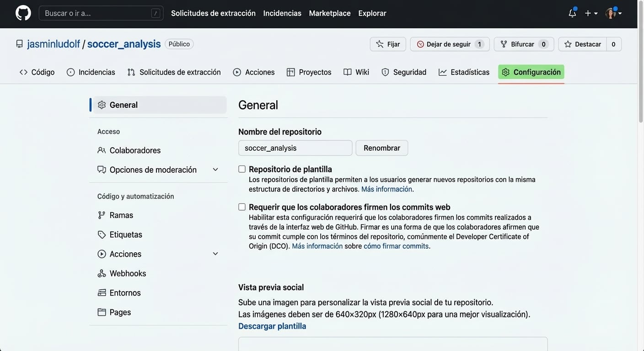The height and width of the screenshot is (351, 644).
Task: Click Descargar plantilla link
Action: click(x=272, y=326)
